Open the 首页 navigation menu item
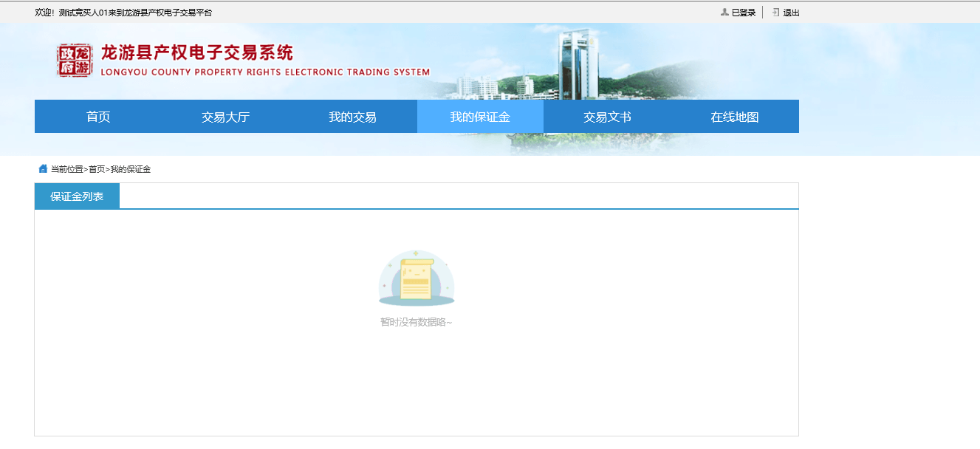The height and width of the screenshot is (449, 980). coord(98,117)
